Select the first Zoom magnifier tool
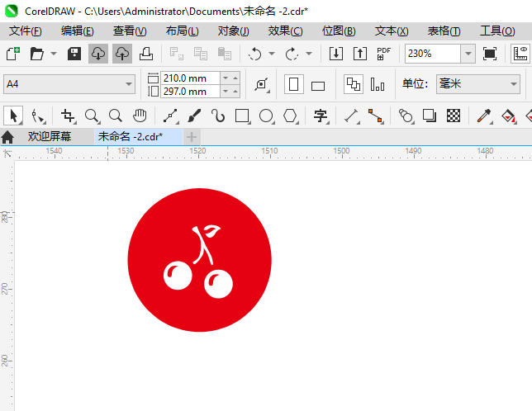 point(92,116)
